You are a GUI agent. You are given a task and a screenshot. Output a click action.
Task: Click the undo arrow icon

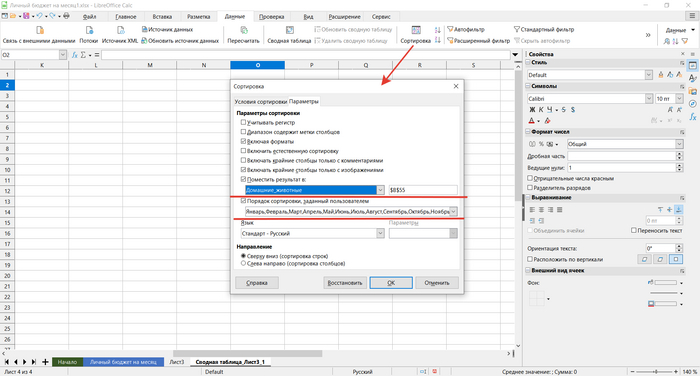40,16
